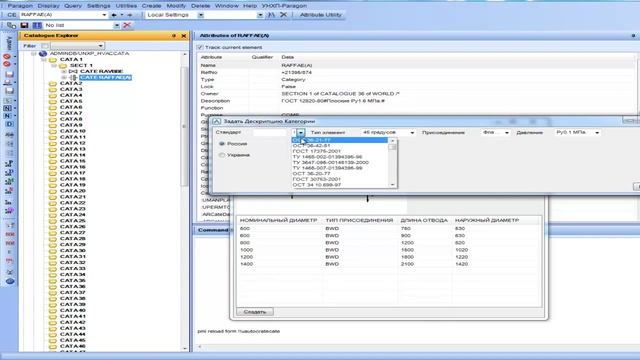The width and height of the screenshot is (640, 360).
Task: Open the Local Settings dropdown
Action: pos(200,15)
